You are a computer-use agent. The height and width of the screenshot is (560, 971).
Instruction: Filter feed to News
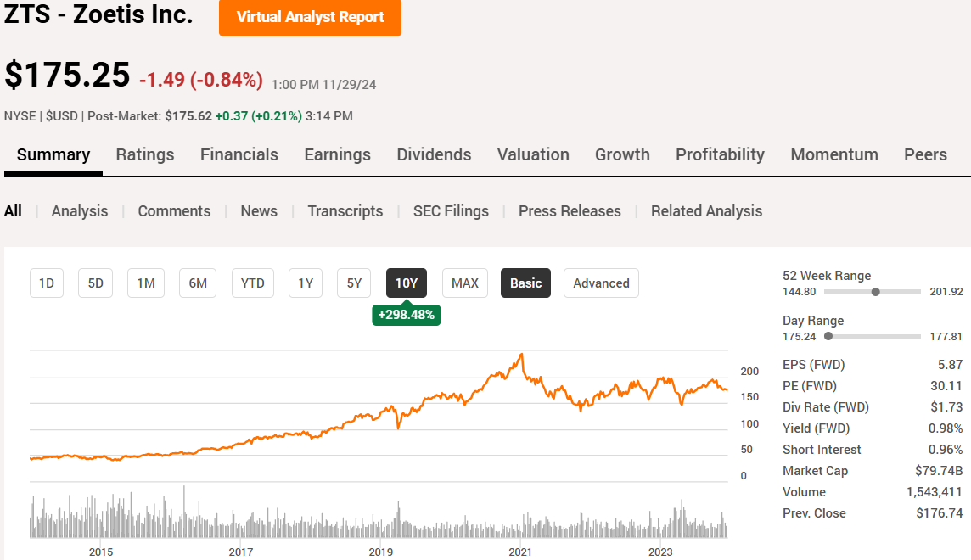click(x=259, y=211)
